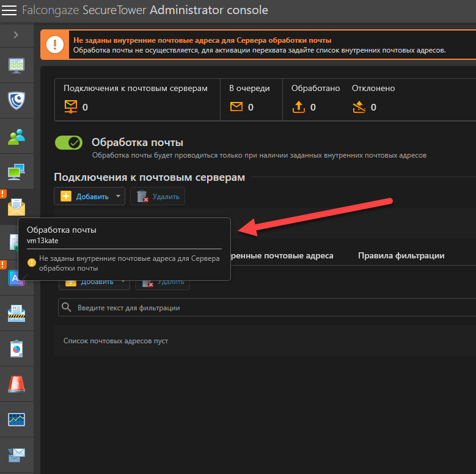Click the orange warning icon in banner
The height and width of the screenshot is (474, 476).
(56, 45)
